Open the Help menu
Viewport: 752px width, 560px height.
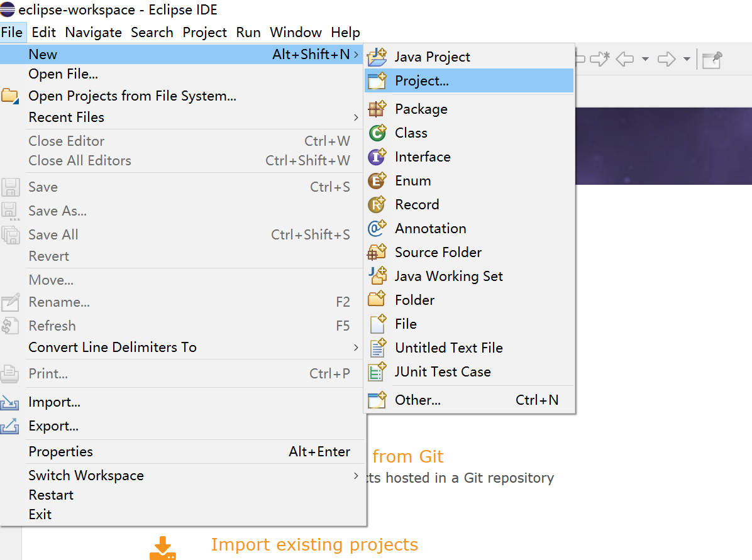pos(345,32)
